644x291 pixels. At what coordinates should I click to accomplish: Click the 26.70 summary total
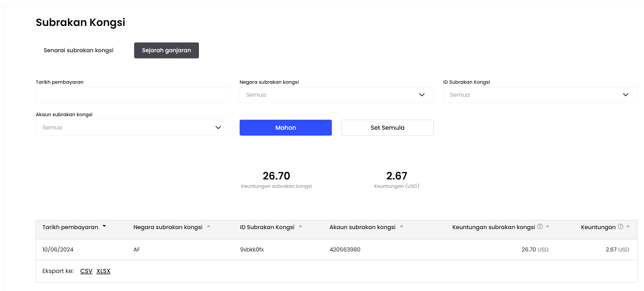coord(276,176)
